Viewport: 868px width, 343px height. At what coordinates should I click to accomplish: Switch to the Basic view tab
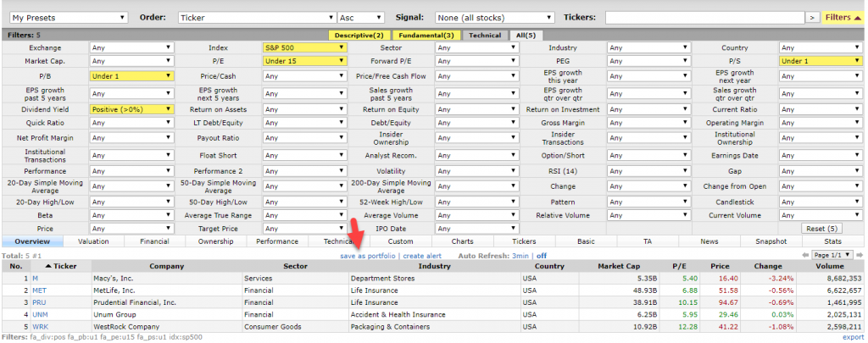[586, 241]
